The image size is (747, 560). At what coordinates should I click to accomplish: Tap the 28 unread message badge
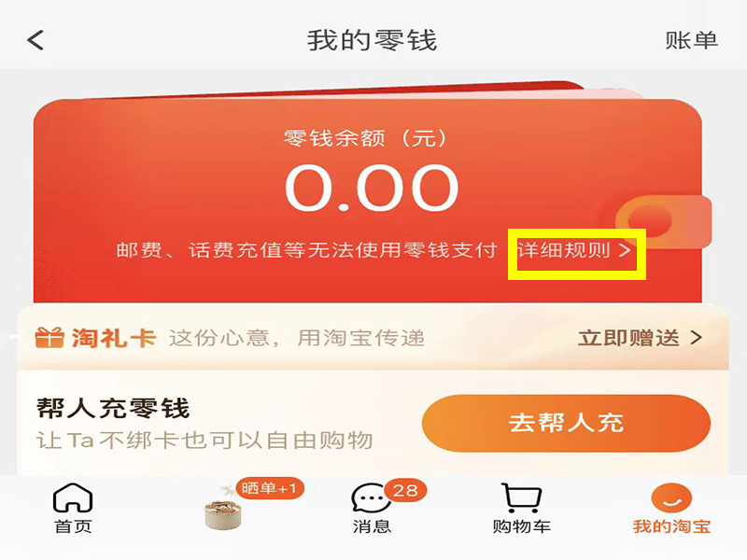[405, 490]
